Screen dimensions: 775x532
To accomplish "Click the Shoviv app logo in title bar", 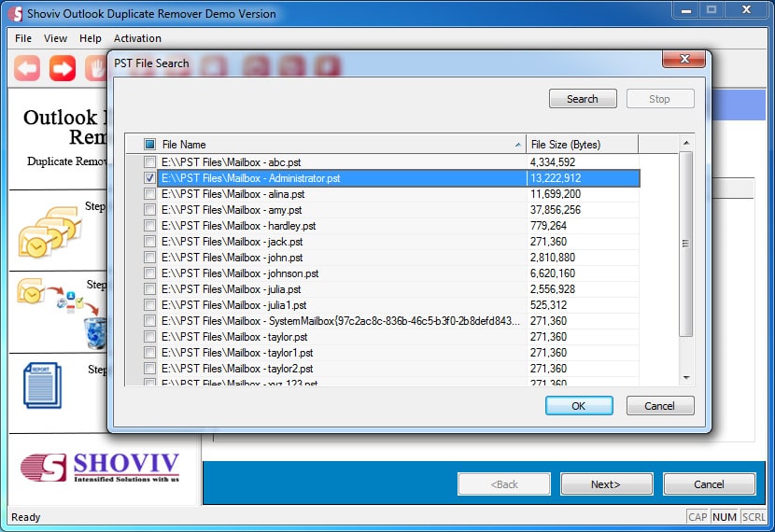I will tap(15, 14).
